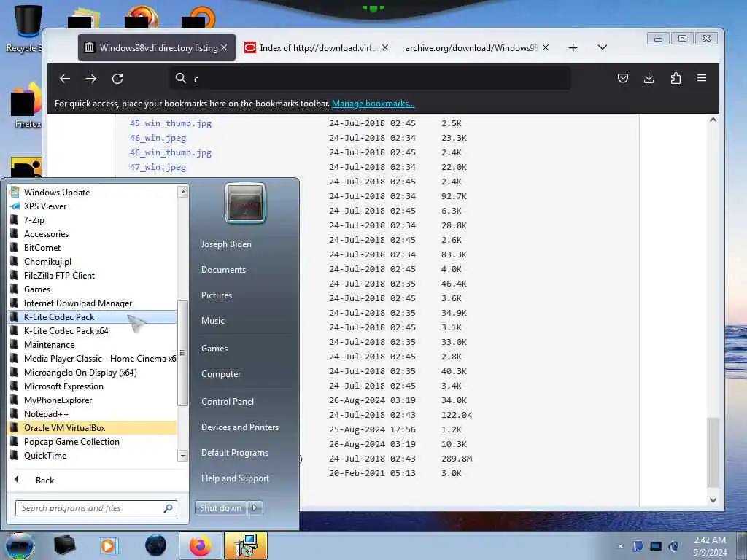The height and width of the screenshot is (560, 747).
Task: Switch to Index of http://download.virtu tab
Action: pyautogui.click(x=317, y=47)
